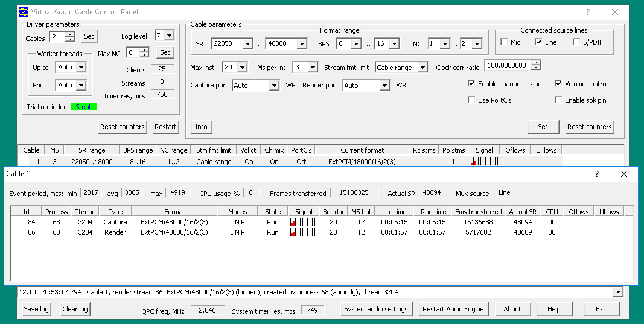Click the Modes column header in Cable 1
This screenshot has height=324, width=644.
click(238, 212)
